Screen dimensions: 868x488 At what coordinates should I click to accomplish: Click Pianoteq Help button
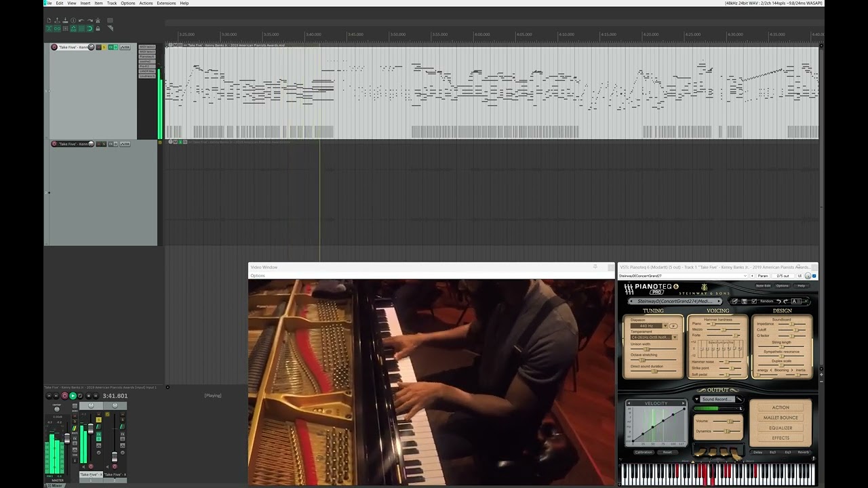click(x=802, y=286)
